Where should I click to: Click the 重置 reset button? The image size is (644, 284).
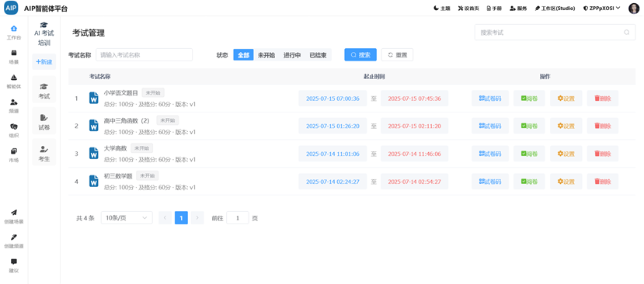(x=397, y=55)
